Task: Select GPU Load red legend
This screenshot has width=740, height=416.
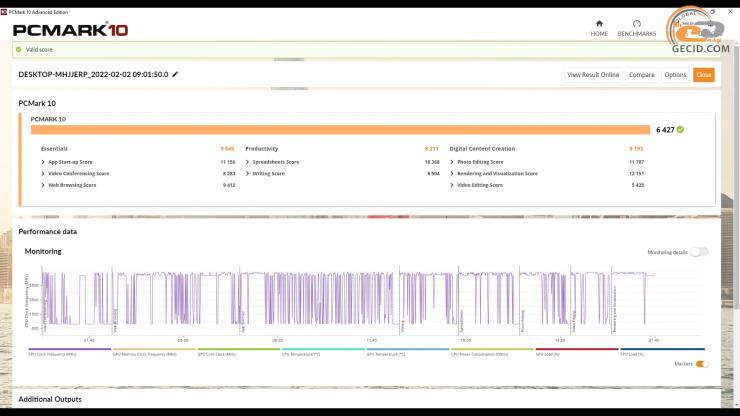Action: tap(577, 352)
